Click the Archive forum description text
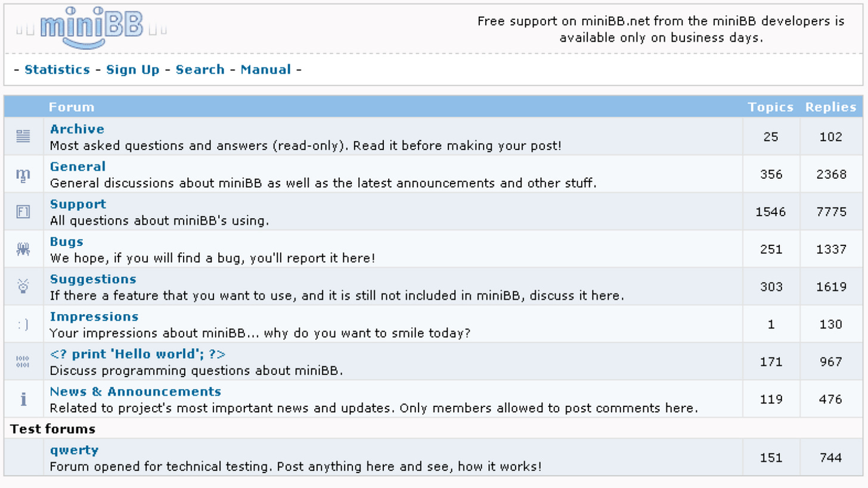The image size is (868, 488). click(x=305, y=145)
